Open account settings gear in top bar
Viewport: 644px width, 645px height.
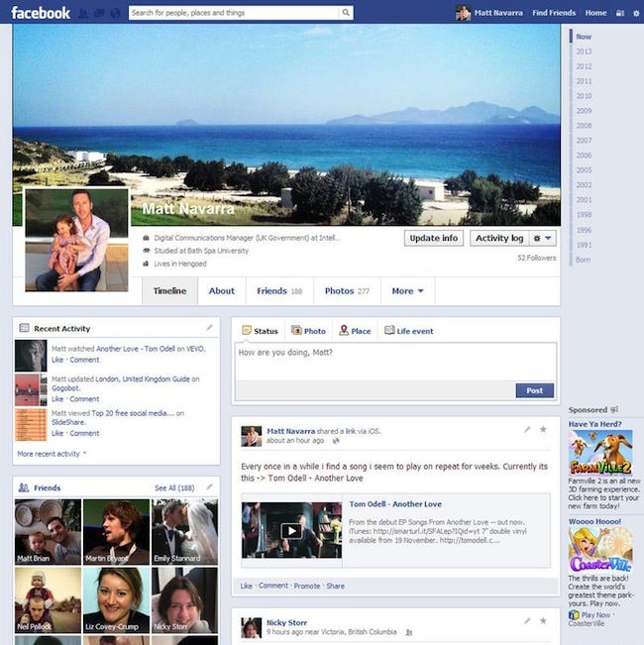[636, 13]
